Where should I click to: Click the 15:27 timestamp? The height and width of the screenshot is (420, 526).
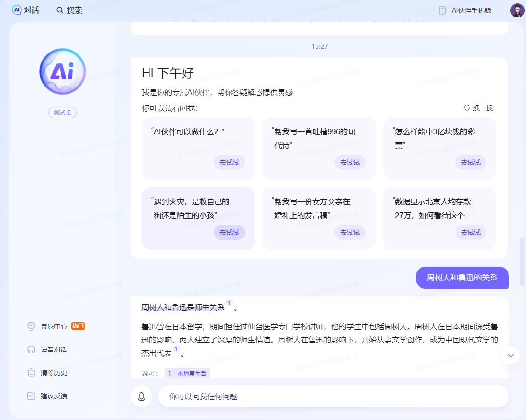click(320, 46)
